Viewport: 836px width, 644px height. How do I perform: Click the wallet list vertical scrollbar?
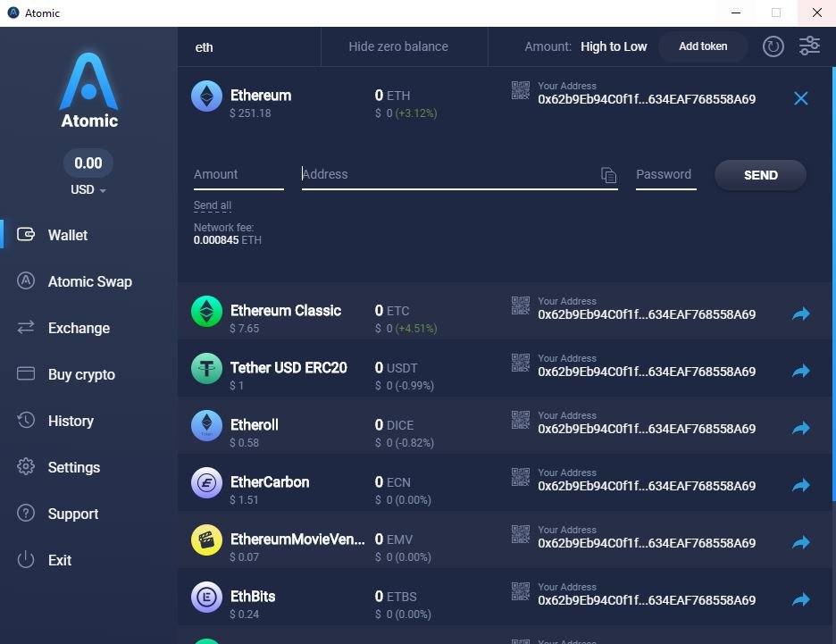click(x=833, y=284)
